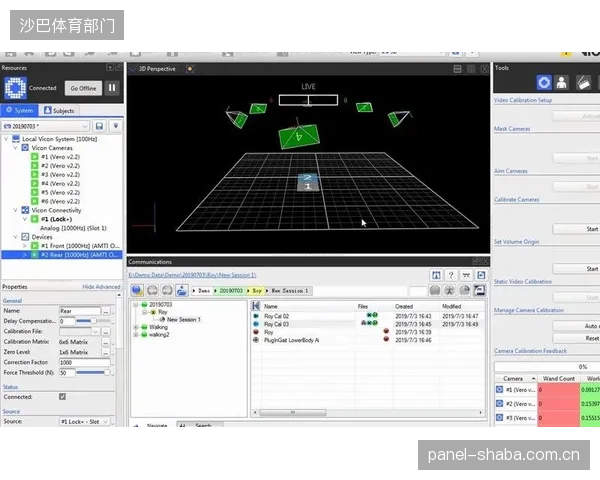Toggle green enable icon for camera #5
This screenshot has width=600, height=480.
point(34,192)
